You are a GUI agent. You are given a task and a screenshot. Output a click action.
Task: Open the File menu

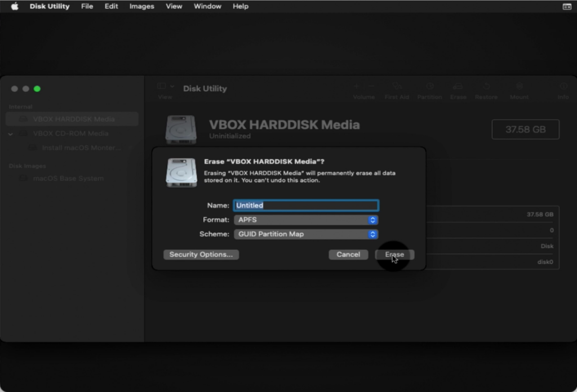point(87,6)
